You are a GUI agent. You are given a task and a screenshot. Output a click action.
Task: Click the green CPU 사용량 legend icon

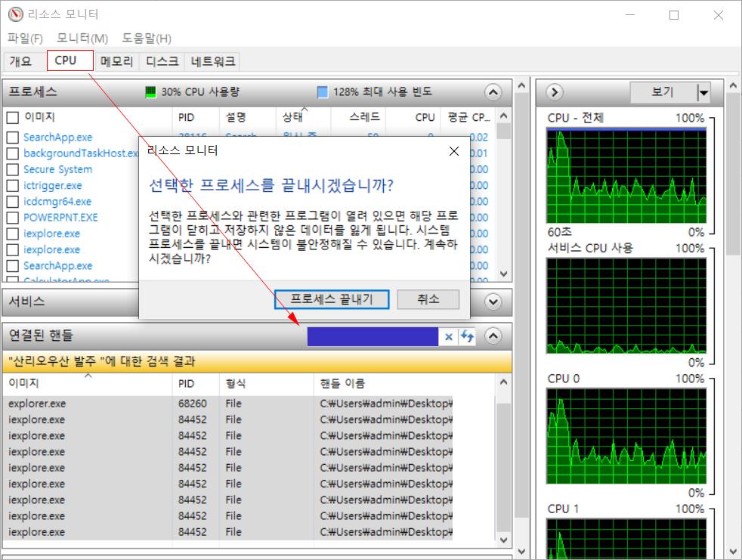[x=150, y=91]
